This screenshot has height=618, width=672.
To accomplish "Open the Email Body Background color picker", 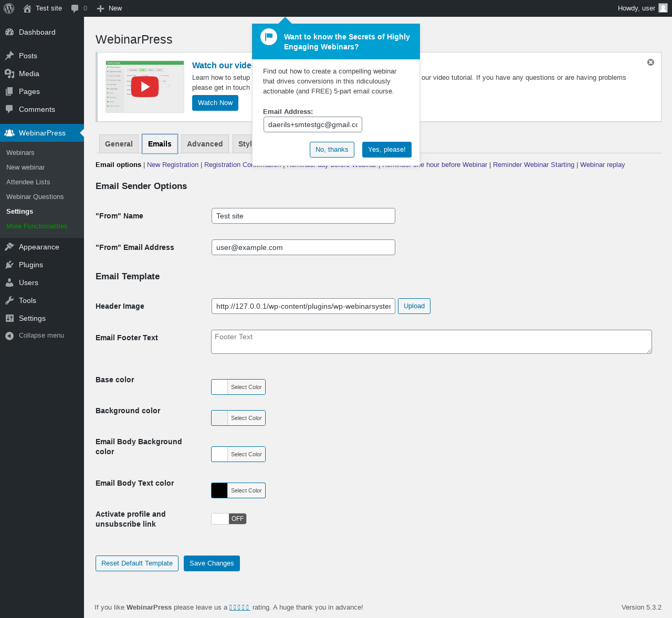I will [x=238, y=454].
